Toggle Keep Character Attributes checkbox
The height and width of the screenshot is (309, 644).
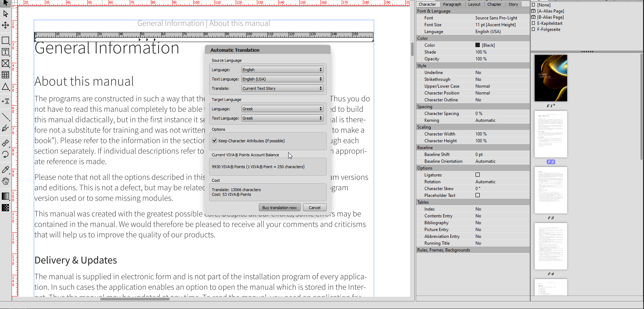pos(215,141)
